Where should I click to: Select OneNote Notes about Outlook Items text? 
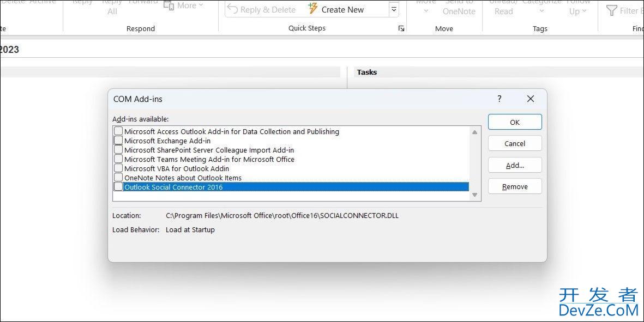tap(183, 178)
